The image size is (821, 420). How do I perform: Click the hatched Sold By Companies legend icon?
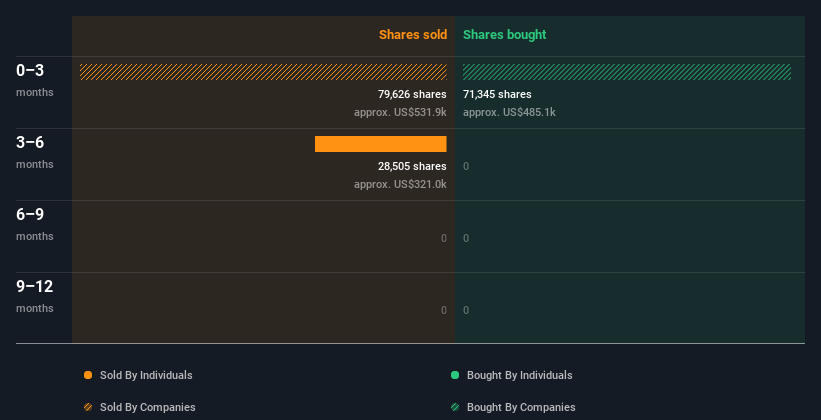[x=88, y=407]
